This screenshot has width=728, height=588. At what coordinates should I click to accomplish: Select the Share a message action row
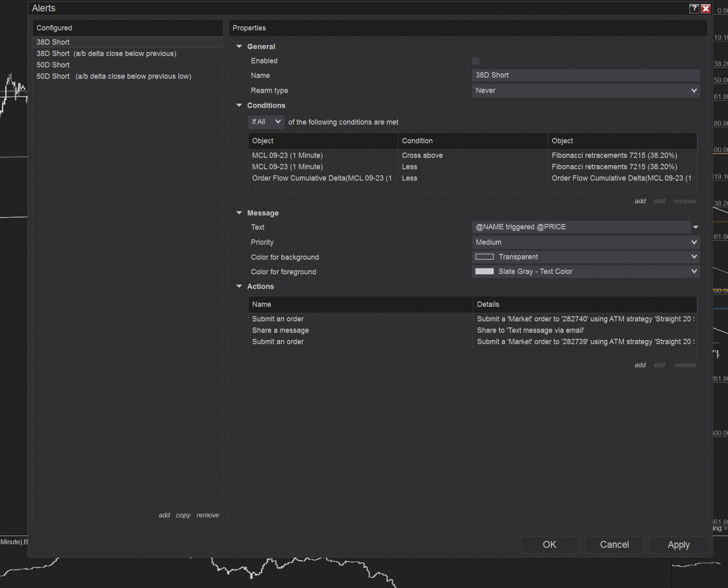[473, 330]
